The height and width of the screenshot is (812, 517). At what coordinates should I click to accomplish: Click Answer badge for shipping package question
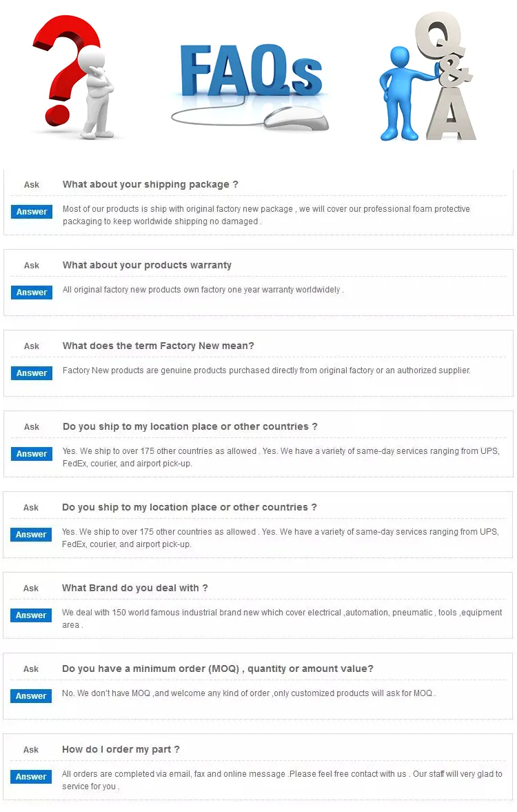pos(32,212)
